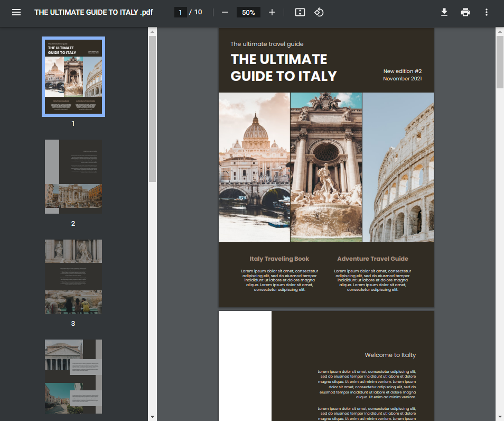Open page 2 thumbnail in sidebar
This screenshot has height=421, width=504.
coord(73,176)
